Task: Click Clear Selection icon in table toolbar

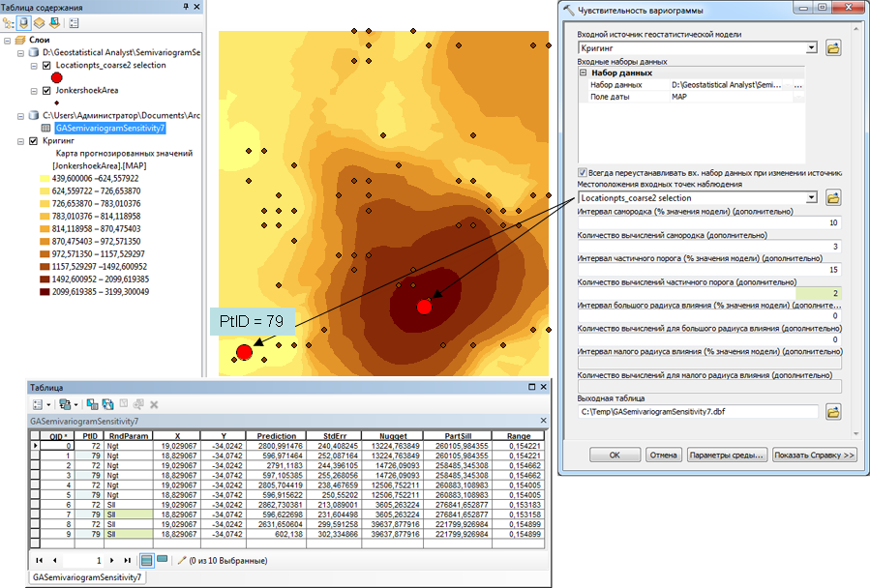Action: (124, 404)
